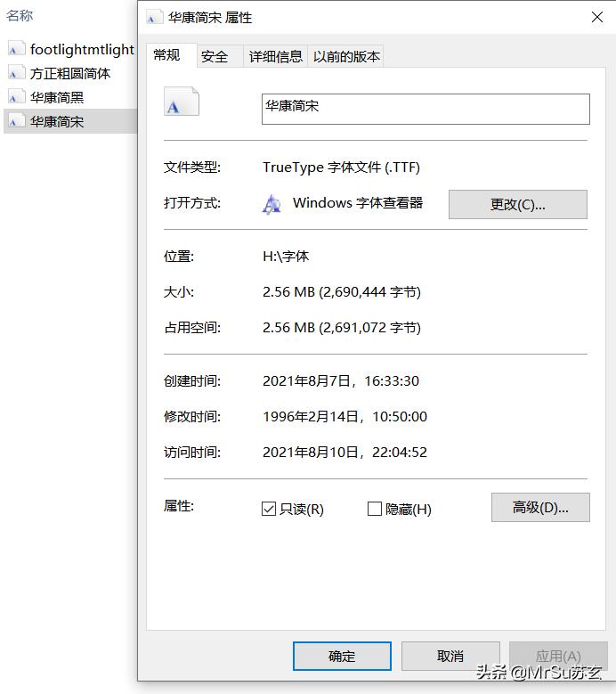Screen dimensions: 616x694
Task: Select the 华康简宋 file name in list
Action: (x=57, y=121)
